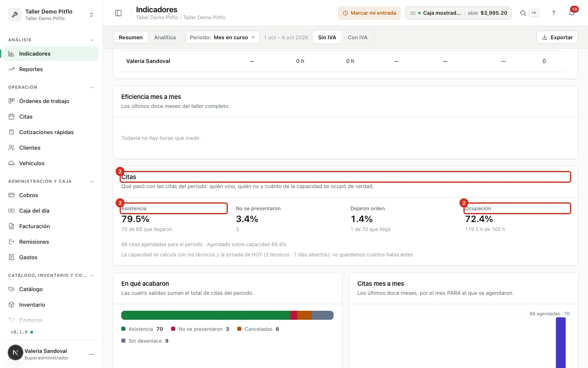
Task: Click the Marcar mi entrada button
Action: pyautogui.click(x=369, y=13)
